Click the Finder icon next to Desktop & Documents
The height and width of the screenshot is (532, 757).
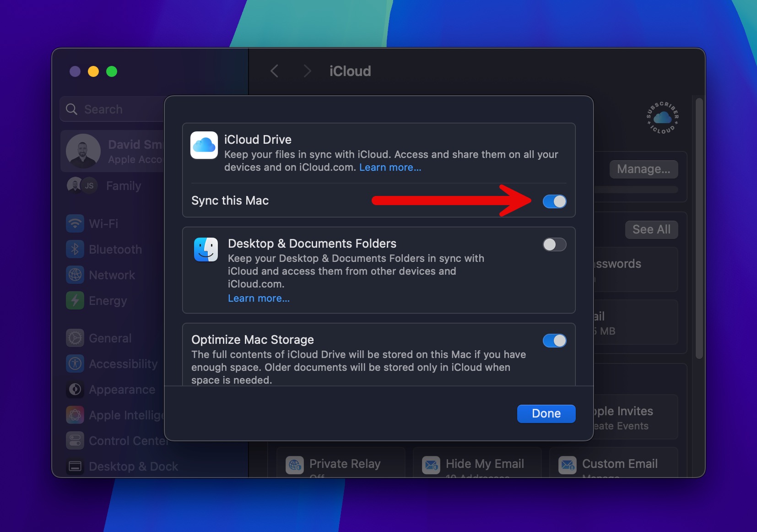point(206,249)
